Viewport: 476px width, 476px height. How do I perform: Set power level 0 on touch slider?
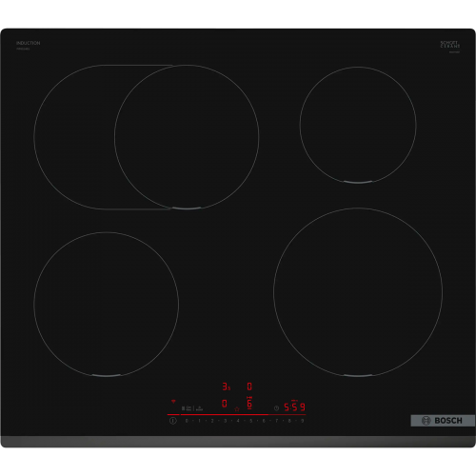point(187,421)
